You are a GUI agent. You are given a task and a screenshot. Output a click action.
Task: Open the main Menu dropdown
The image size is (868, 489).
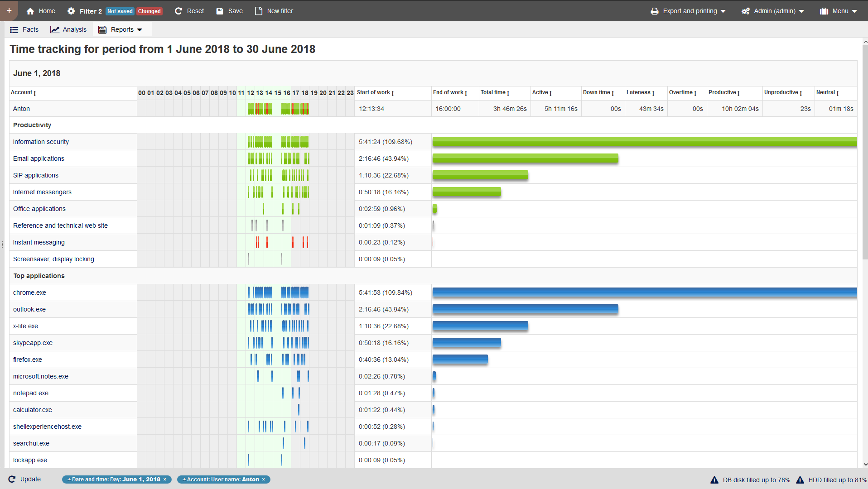838,11
